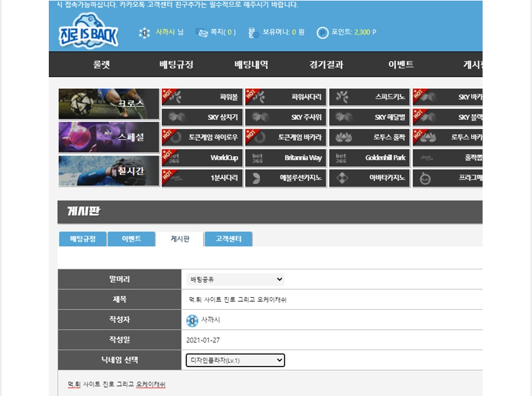Image resolution: width=532 pixels, height=396 pixels.
Task: Click the 보유머니 coins icon
Action: [254, 33]
